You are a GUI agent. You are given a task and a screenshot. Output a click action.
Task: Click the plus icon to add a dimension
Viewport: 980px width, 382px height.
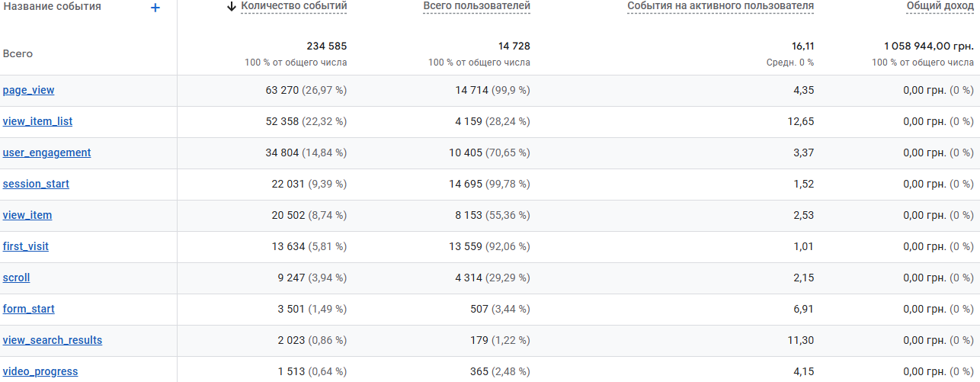(x=155, y=8)
